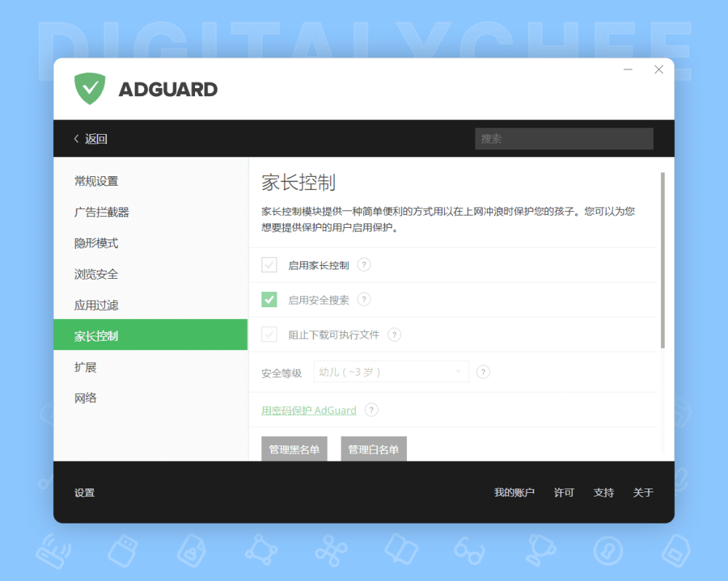Open 许可 in the footer
This screenshot has height=581, width=728.
(x=564, y=492)
